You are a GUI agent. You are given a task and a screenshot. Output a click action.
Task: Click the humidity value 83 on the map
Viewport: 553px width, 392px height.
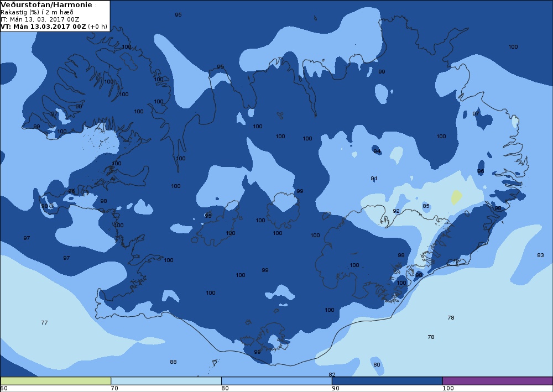point(540,255)
